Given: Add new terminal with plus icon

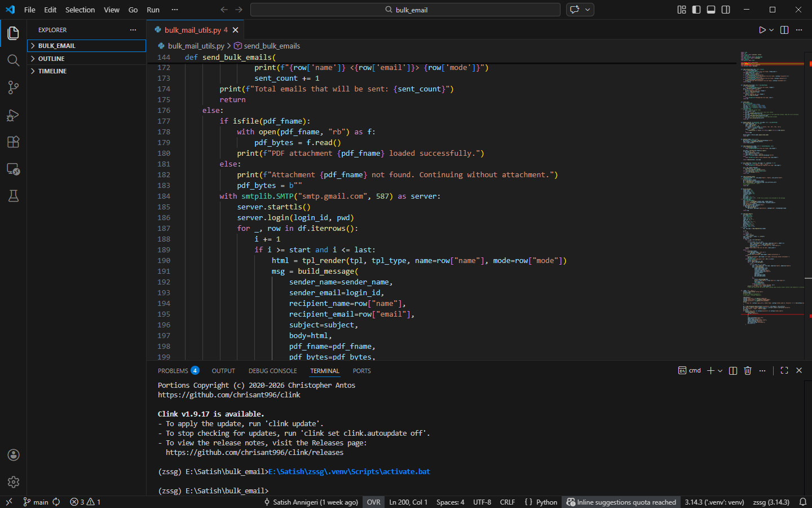Looking at the screenshot, I should (710, 371).
